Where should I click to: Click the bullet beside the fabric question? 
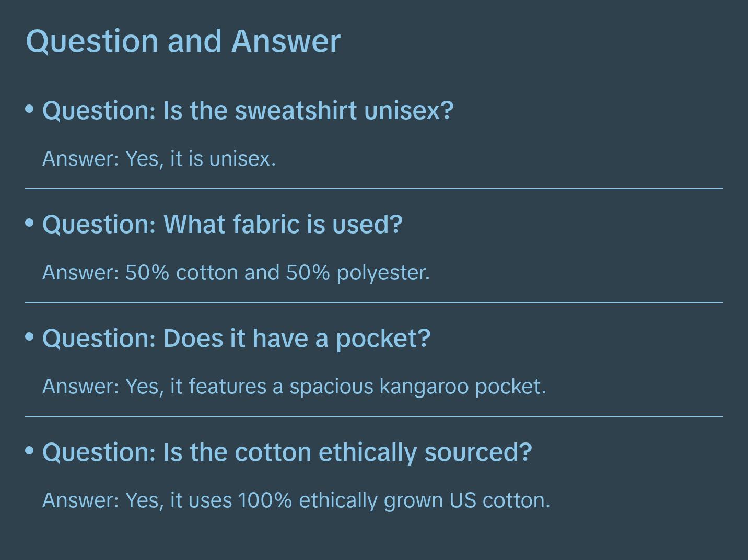tap(30, 223)
